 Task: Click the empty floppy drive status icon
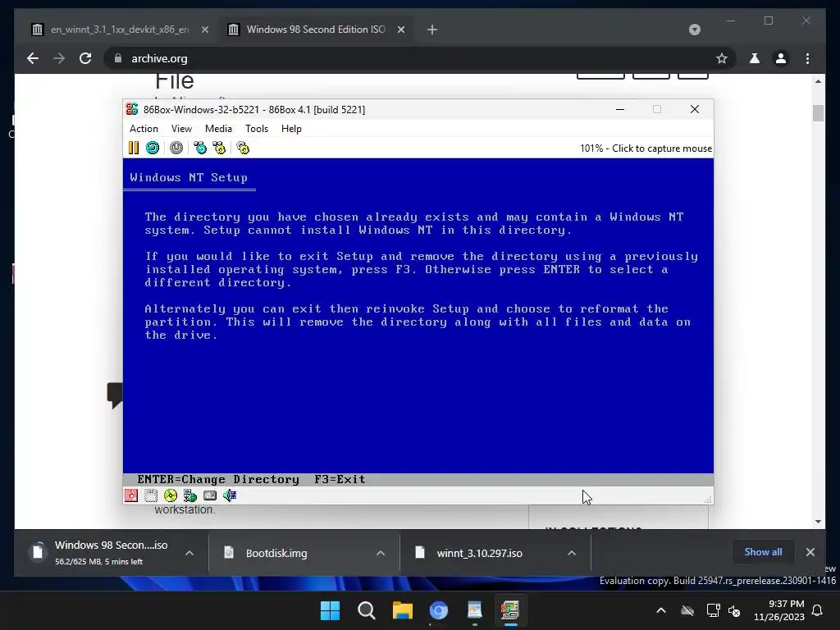151,495
